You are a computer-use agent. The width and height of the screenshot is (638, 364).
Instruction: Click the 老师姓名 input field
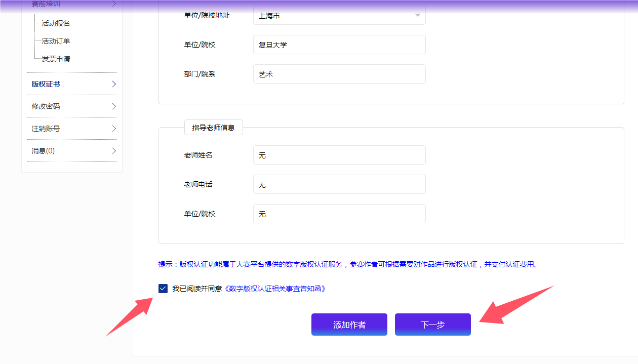coord(339,155)
